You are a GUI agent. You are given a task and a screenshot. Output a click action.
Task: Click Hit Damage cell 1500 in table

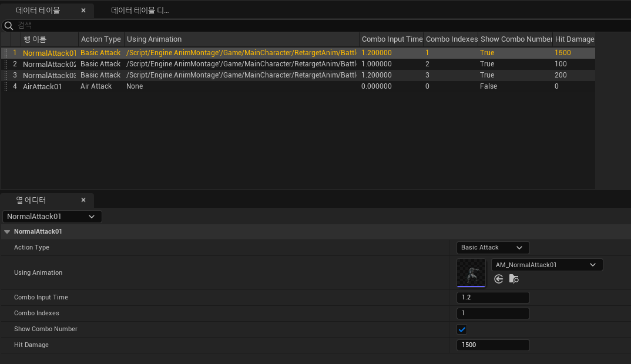563,53
